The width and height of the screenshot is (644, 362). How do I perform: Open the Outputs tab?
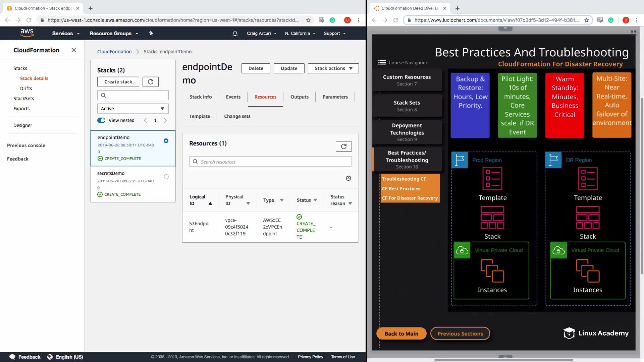[x=299, y=97]
